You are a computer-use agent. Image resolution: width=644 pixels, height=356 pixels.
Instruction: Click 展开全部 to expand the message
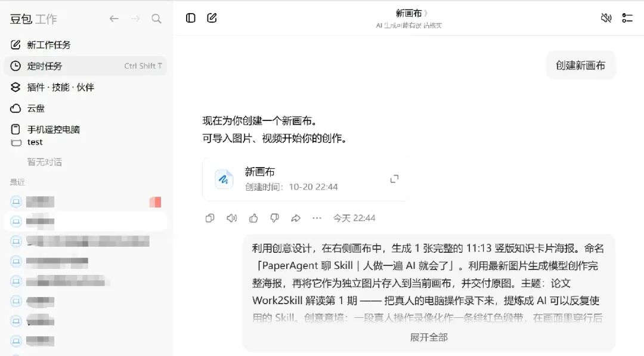point(429,338)
